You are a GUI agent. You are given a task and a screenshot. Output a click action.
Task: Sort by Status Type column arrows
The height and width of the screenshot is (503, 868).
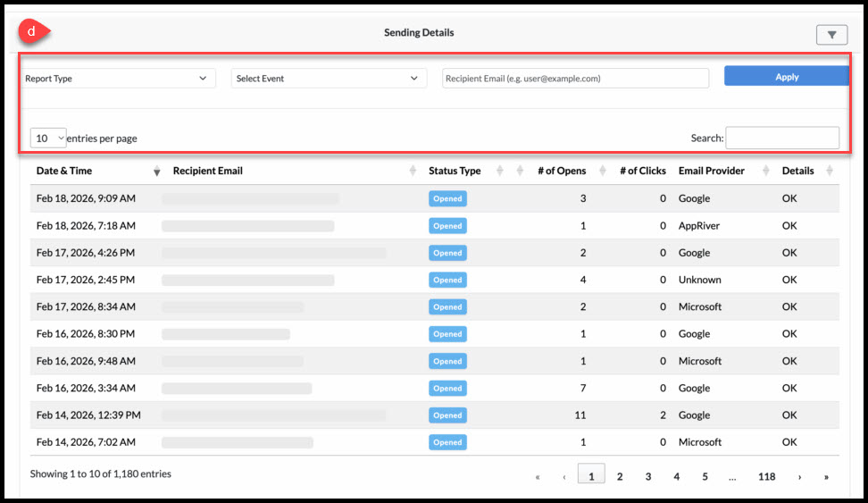click(x=500, y=171)
